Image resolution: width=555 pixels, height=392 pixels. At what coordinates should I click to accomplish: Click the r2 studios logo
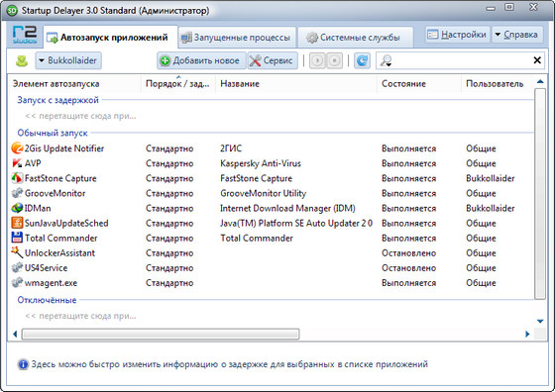25,35
